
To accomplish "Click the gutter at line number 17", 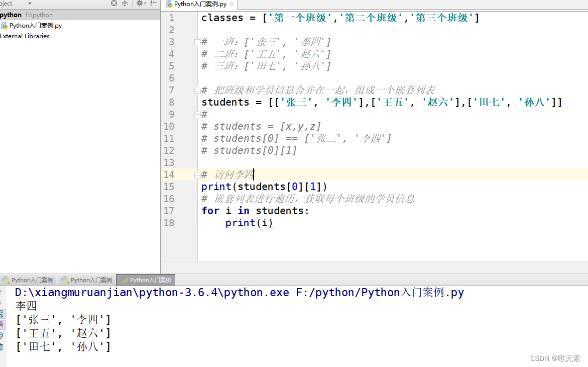I will tap(169, 211).
